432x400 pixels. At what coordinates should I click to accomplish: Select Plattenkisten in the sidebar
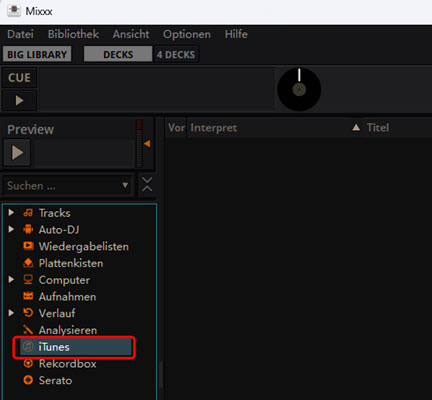point(71,263)
